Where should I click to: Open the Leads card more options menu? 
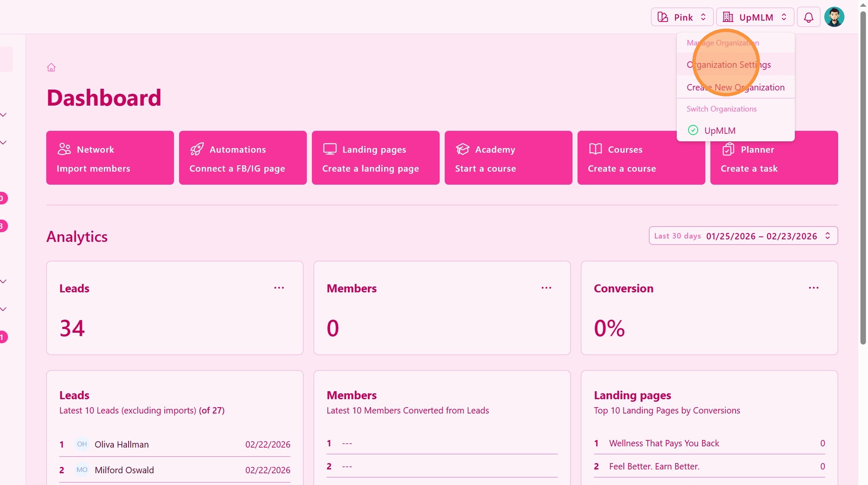pos(279,288)
